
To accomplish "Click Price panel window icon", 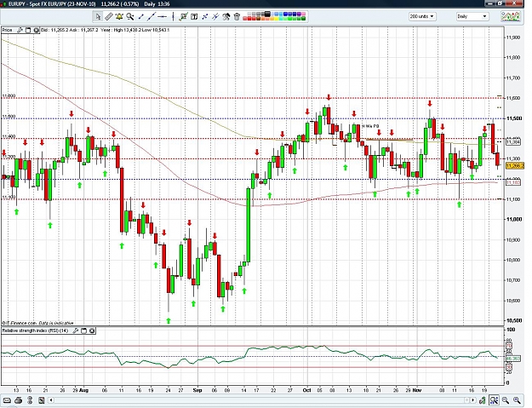I will (28, 30).
